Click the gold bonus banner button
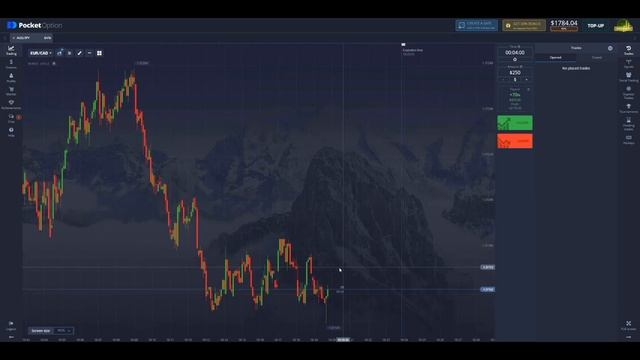Image resolution: width=640 pixels, height=360 pixels. (x=524, y=25)
